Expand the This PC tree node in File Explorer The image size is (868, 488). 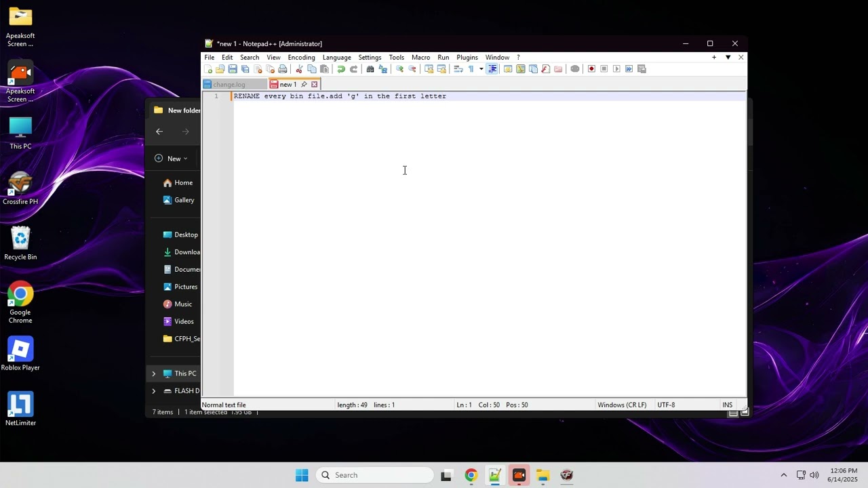[x=153, y=373]
